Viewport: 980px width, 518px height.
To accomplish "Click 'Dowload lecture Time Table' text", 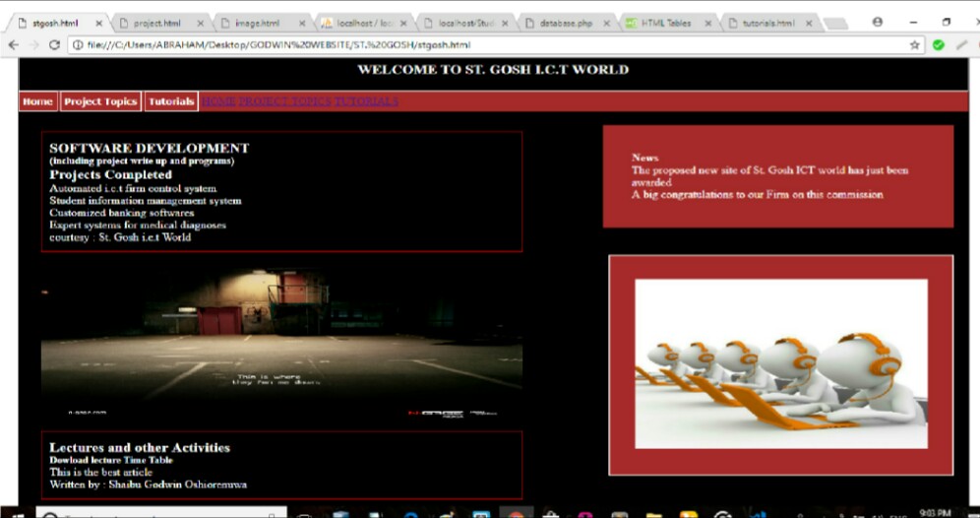I will [111, 460].
